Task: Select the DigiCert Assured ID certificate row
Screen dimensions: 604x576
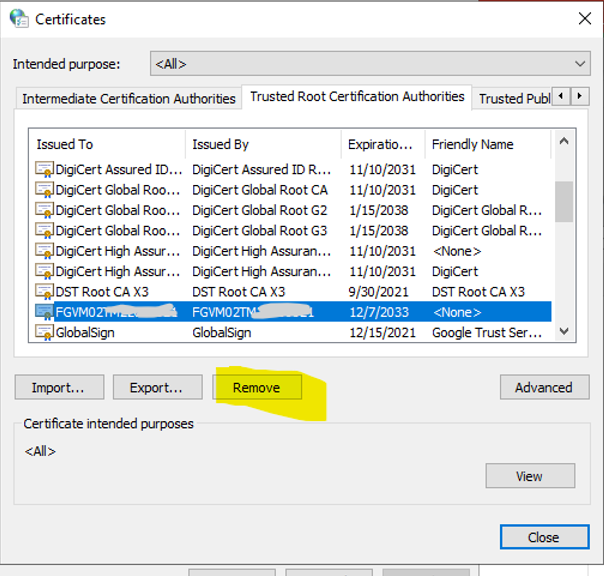Action: 293,169
